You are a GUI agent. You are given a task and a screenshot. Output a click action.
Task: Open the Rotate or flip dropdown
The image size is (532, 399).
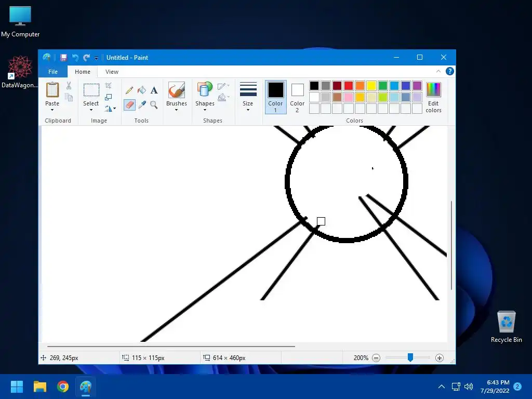tap(110, 109)
